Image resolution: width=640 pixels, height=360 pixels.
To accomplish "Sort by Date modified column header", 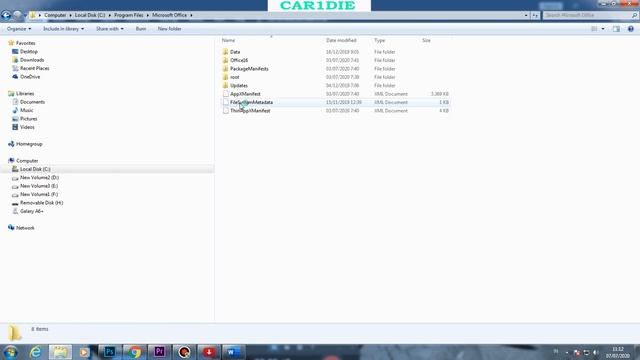I will 341,40.
